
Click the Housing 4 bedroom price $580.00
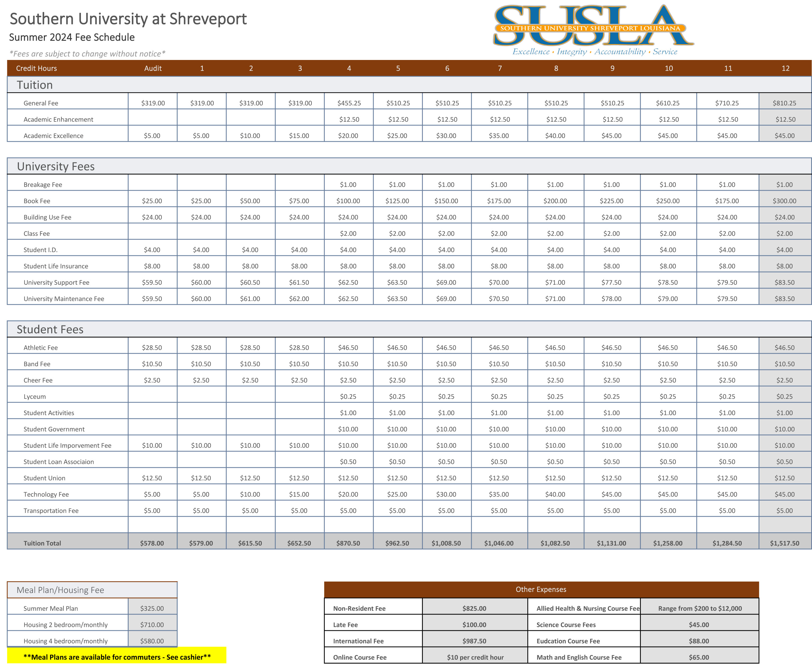(152, 641)
